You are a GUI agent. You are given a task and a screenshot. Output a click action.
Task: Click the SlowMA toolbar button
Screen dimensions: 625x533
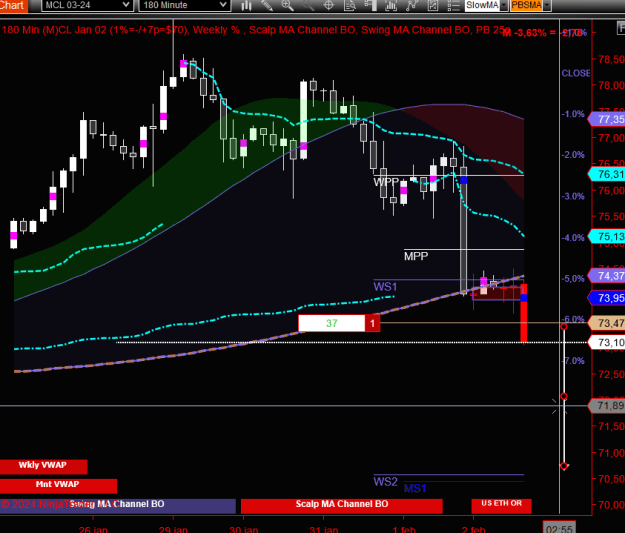coord(482,5)
